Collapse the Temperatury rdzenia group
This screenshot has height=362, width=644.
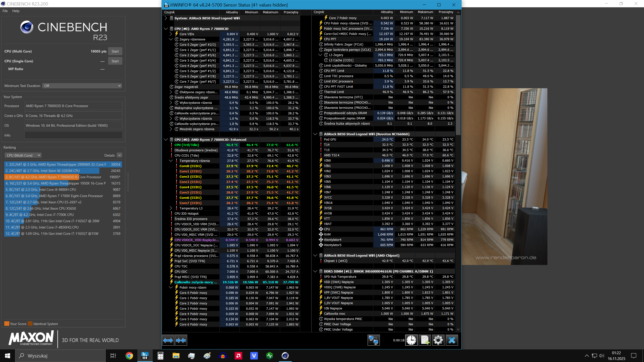(171, 161)
